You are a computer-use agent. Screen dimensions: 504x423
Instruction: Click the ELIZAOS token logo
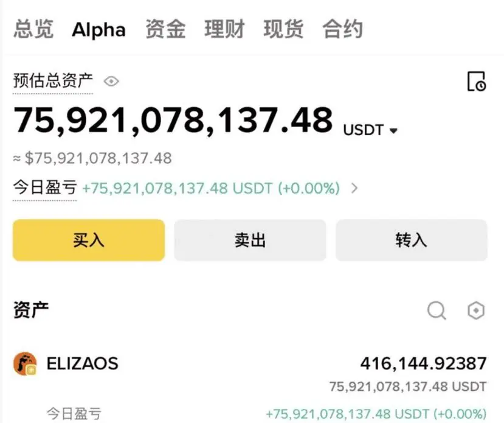[x=25, y=364]
